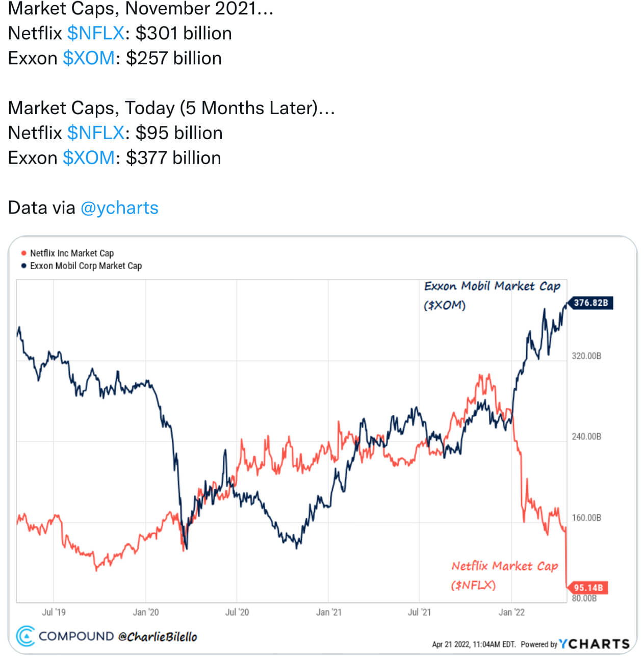Click the dark blue Exxon legend dot

[x=23, y=266]
